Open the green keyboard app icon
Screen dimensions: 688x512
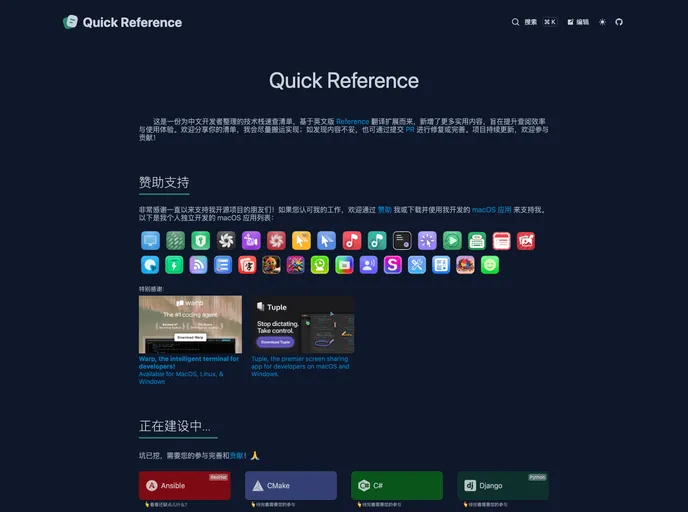pyautogui.click(x=477, y=241)
